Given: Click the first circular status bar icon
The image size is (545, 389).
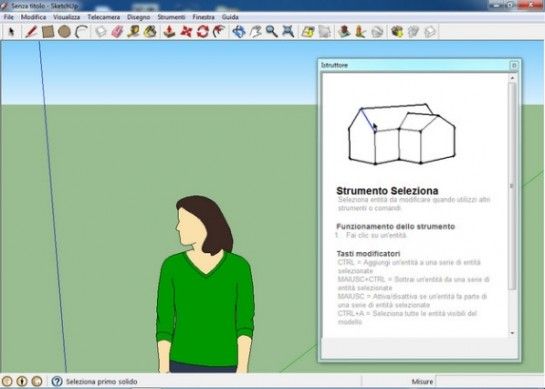Looking at the screenshot, I should click(7, 381).
